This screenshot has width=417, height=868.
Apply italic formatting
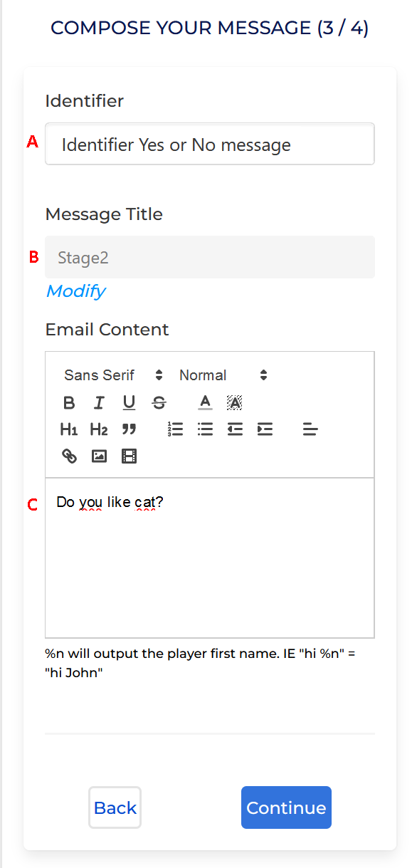pos(99,403)
